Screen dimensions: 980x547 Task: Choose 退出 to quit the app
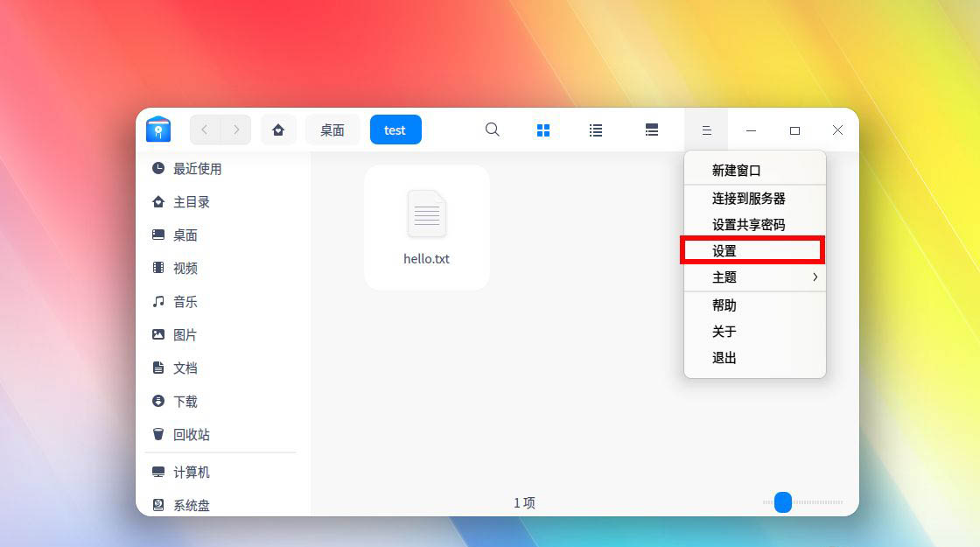coord(755,358)
